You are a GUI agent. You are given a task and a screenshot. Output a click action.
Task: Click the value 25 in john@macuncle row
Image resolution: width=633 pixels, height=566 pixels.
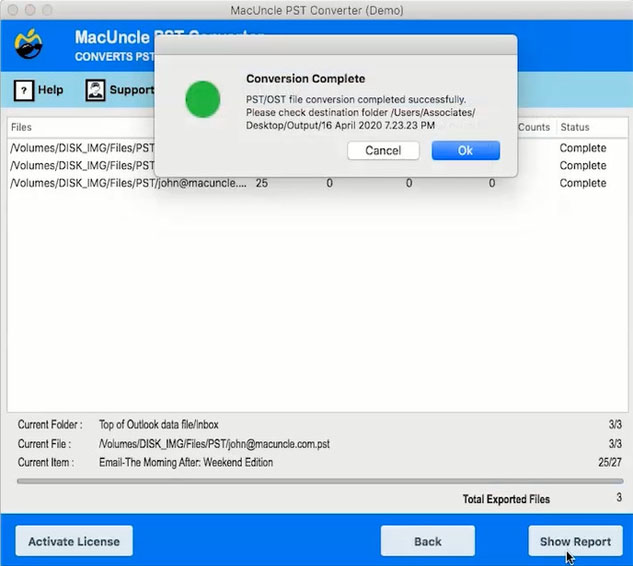click(x=262, y=183)
